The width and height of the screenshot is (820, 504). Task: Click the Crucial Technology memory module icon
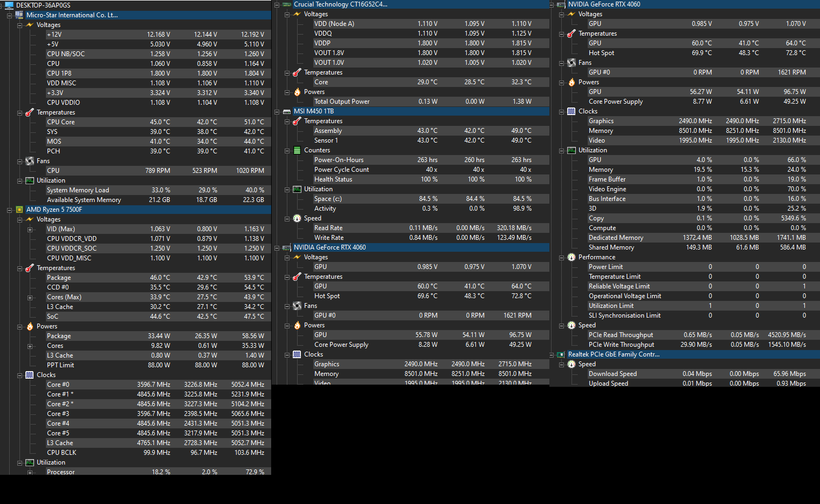point(287,4)
